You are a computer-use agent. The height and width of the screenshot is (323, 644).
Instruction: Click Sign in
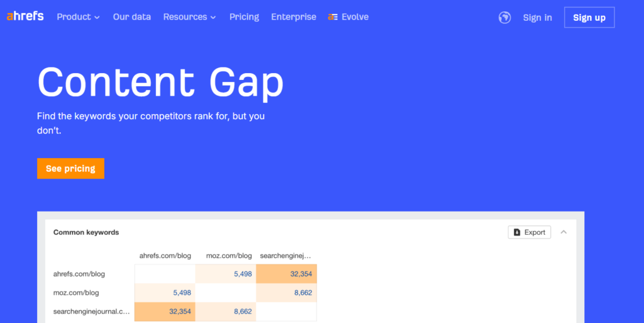[x=537, y=18]
